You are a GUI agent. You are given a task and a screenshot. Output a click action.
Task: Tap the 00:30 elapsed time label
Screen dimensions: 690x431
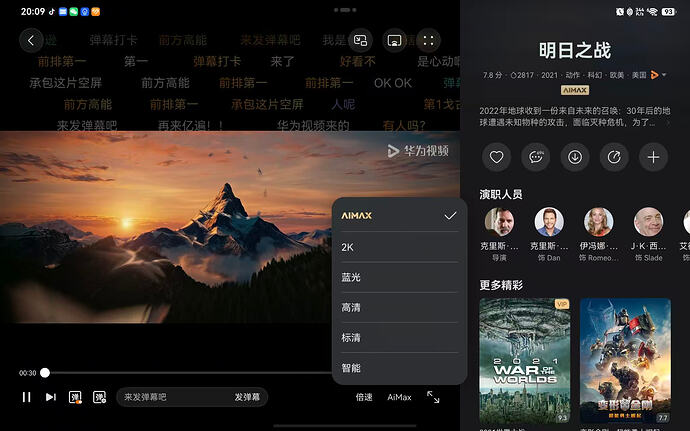click(27, 373)
